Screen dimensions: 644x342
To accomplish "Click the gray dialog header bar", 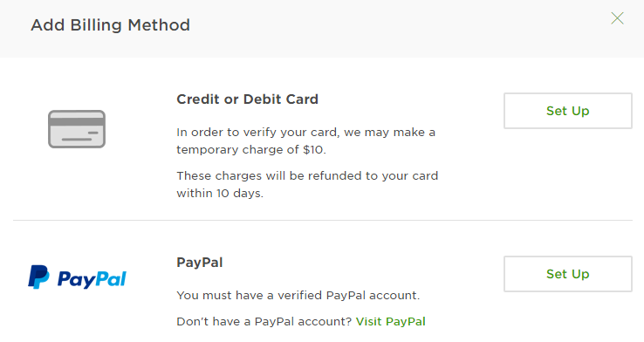I will pos(322,29).
